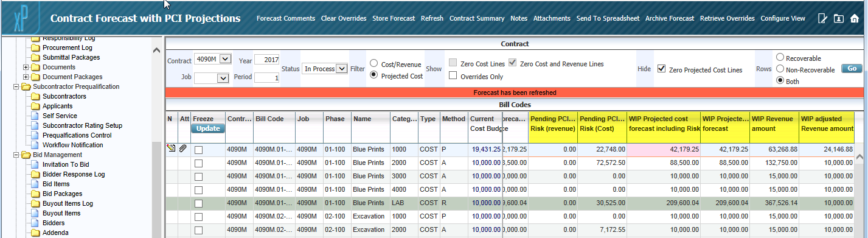868x238 pixels.
Task: Select the 367,526.14 revenue cell
Action: point(774,203)
